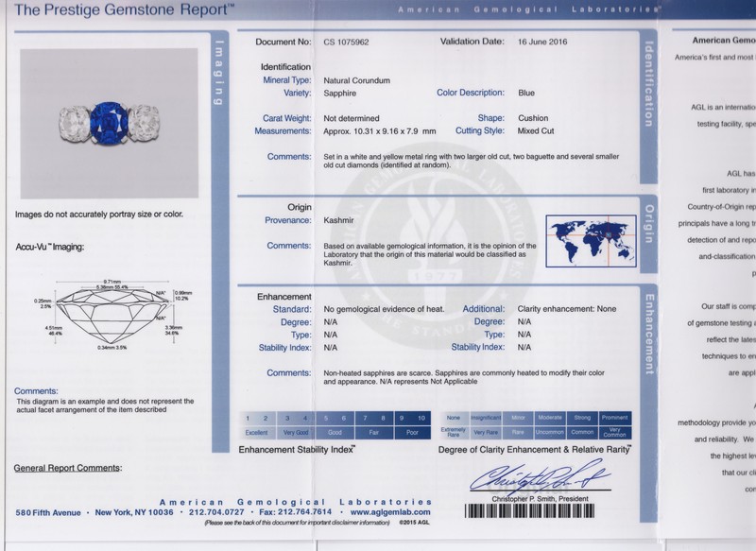The image size is (756, 551).
Task: Click the 'Extremely Rare' rarity cell
Action: (x=454, y=430)
